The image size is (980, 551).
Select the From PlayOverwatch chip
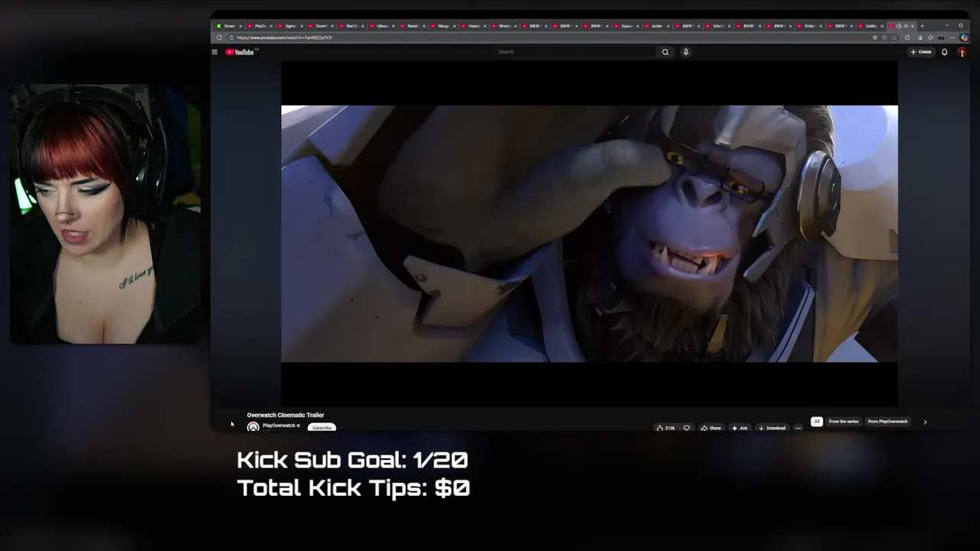point(887,422)
